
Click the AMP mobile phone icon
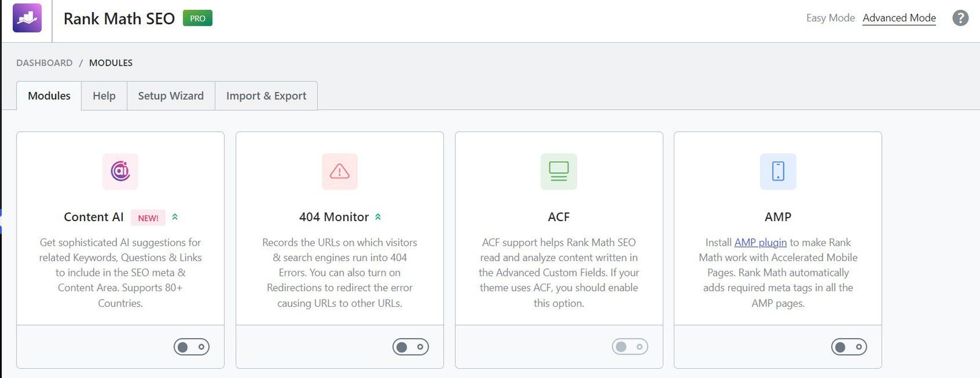pos(778,171)
